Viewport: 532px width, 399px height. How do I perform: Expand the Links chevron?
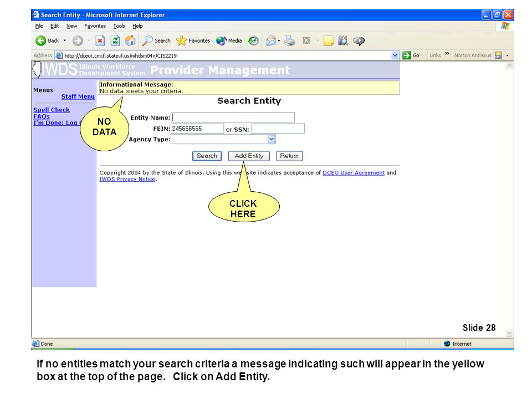pos(447,54)
